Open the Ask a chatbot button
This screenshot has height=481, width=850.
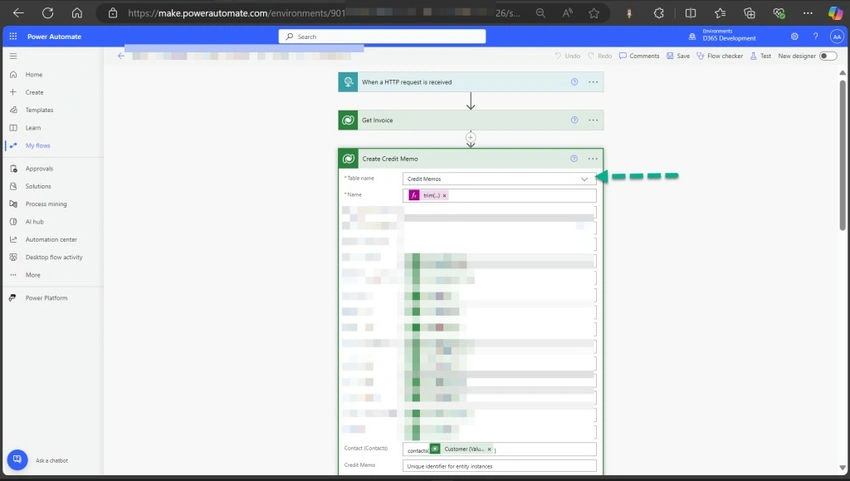[x=17, y=460]
